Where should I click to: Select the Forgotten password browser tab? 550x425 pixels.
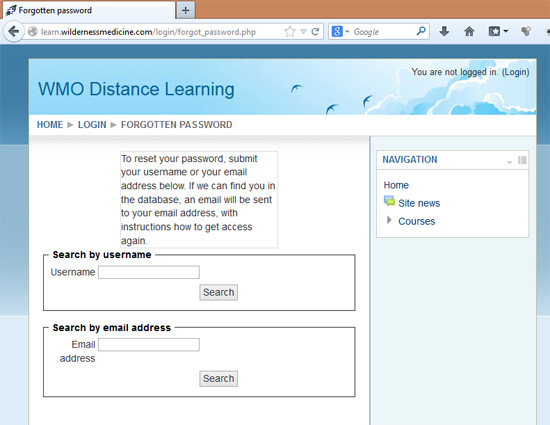click(x=89, y=10)
